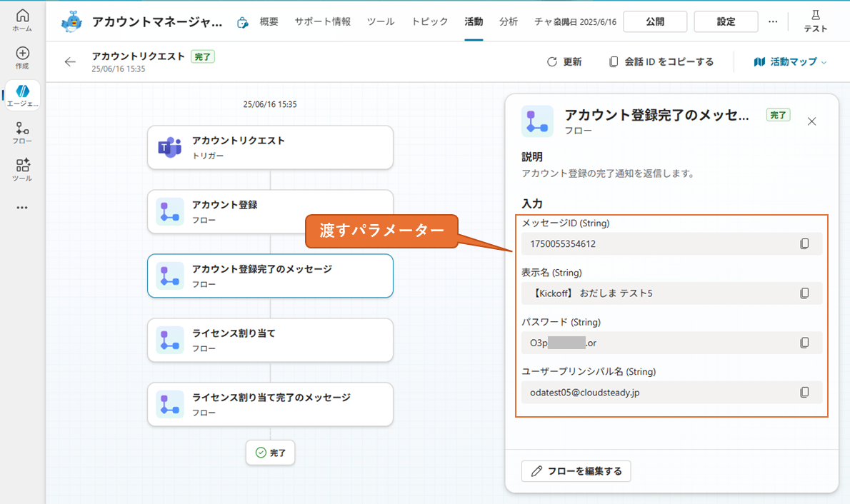Close the flow details panel
Image resolution: width=850 pixels, height=504 pixels.
811,121
